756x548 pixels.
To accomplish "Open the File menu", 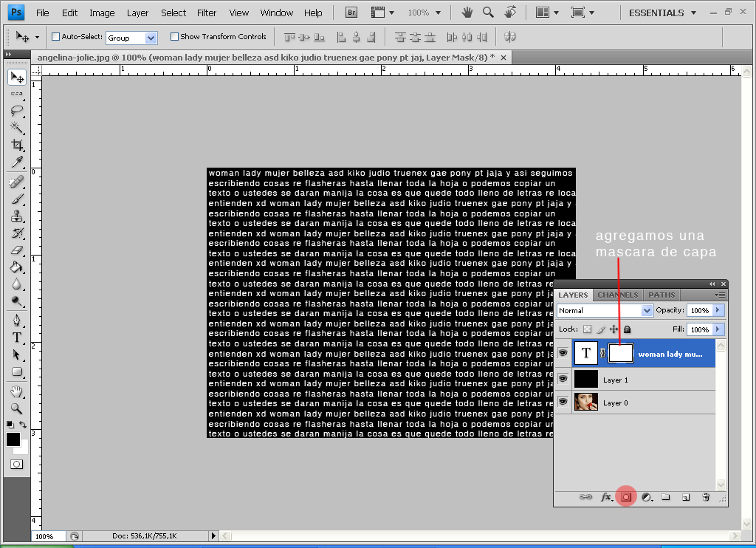I will click(42, 13).
